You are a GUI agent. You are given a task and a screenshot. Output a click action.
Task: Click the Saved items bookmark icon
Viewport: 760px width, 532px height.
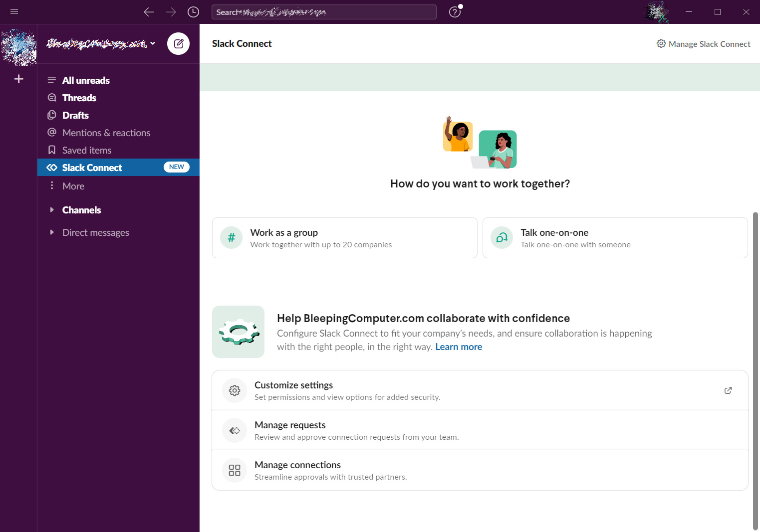pyautogui.click(x=52, y=150)
